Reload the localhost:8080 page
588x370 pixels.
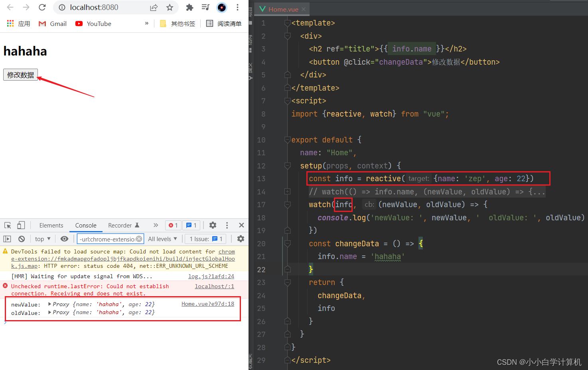[x=42, y=7]
